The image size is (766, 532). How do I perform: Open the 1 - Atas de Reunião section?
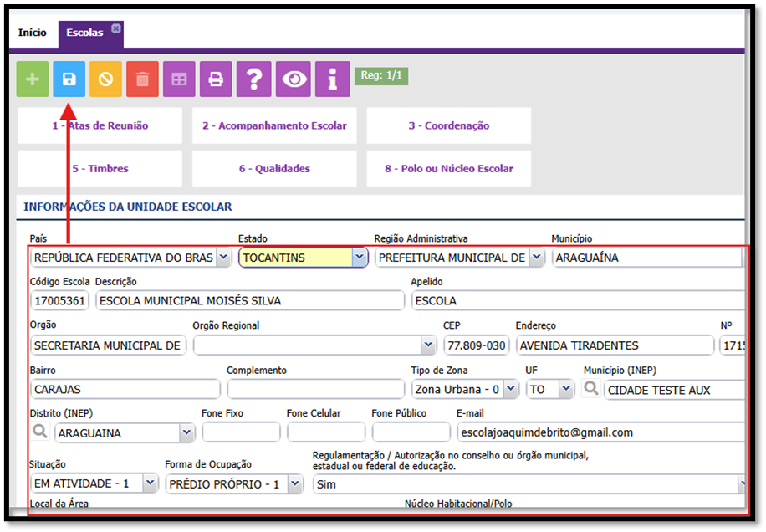pos(100,125)
